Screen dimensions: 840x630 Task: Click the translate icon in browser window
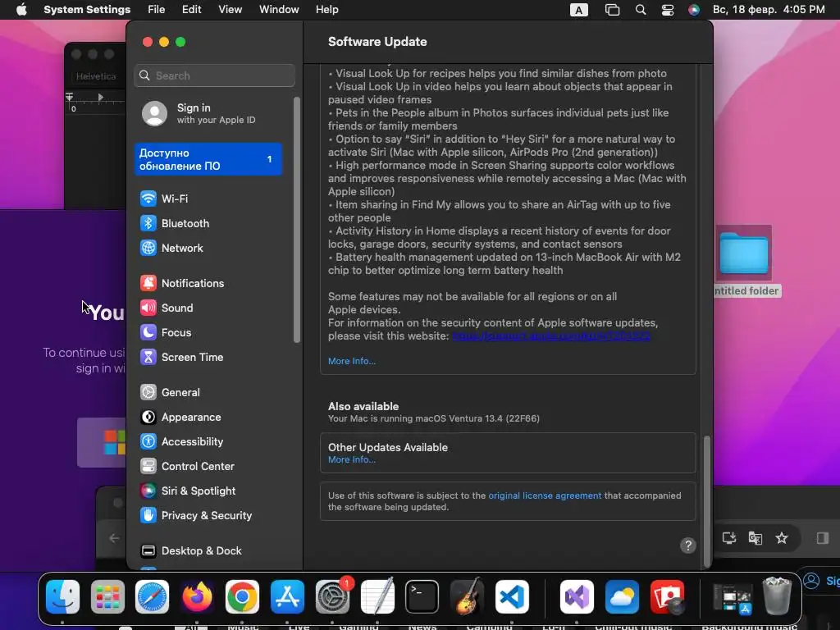click(x=756, y=538)
